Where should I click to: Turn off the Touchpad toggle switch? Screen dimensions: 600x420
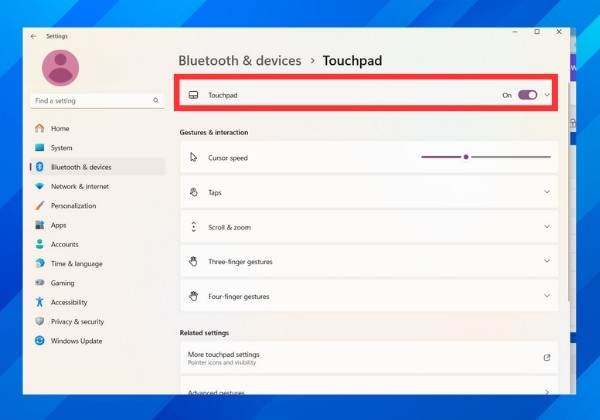[527, 95]
